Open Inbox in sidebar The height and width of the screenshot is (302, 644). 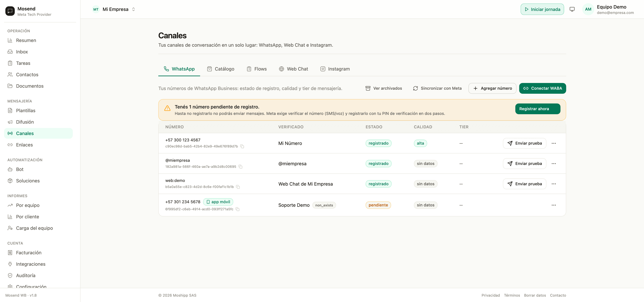(x=38, y=52)
